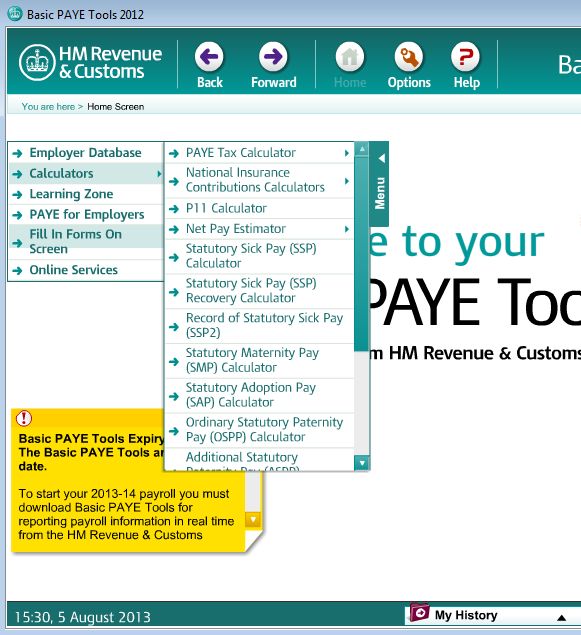This screenshot has width=581, height=635.
Task: Click National Insurance Contributions Calculators entry
Action: (x=260, y=180)
